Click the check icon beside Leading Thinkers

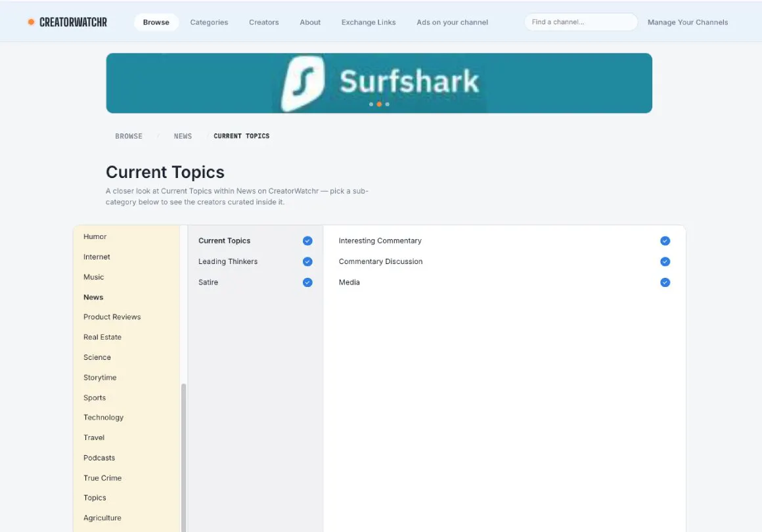307,262
